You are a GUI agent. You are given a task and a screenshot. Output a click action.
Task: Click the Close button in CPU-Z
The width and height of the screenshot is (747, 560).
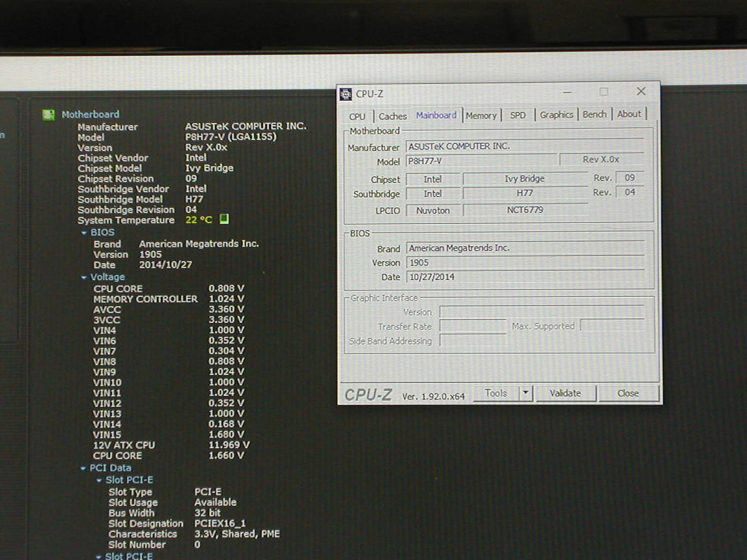628,393
